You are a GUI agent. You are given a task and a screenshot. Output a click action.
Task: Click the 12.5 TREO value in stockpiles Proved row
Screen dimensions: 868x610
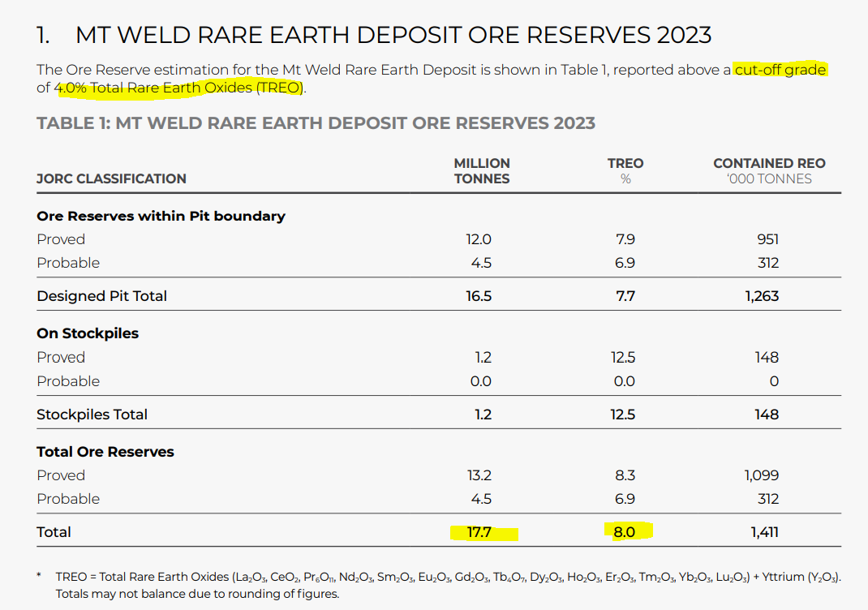pos(623,357)
